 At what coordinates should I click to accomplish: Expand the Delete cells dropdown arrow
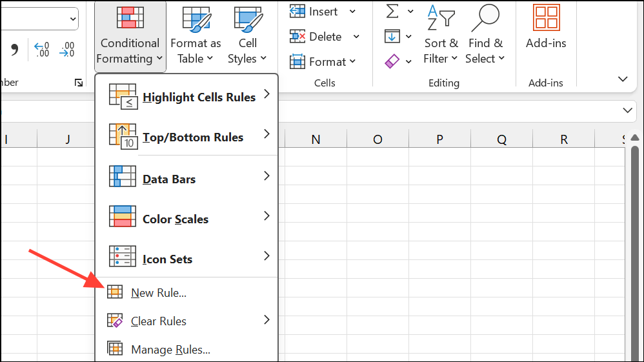[356, 37]
